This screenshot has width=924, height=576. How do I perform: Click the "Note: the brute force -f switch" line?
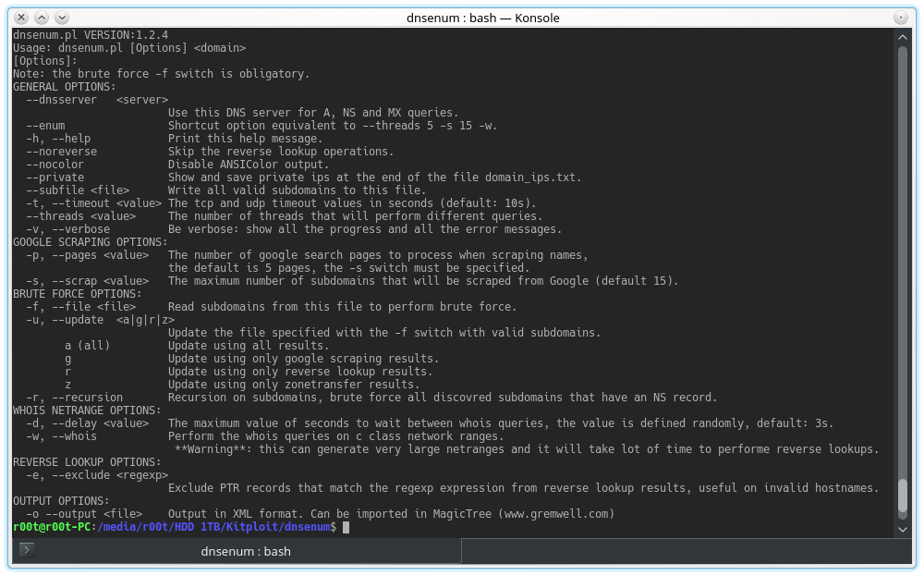tap(161, 74)
